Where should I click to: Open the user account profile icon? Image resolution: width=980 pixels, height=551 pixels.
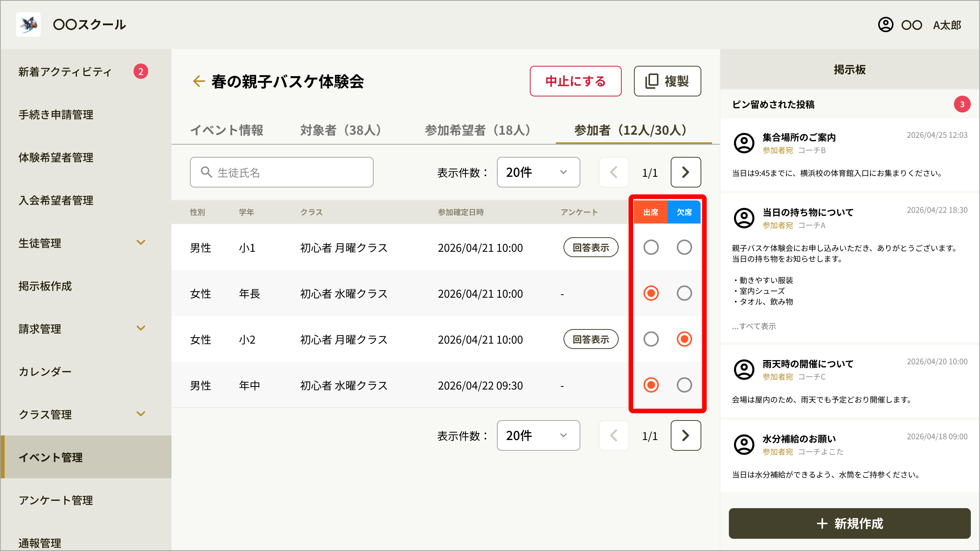[x=885, y=25]
